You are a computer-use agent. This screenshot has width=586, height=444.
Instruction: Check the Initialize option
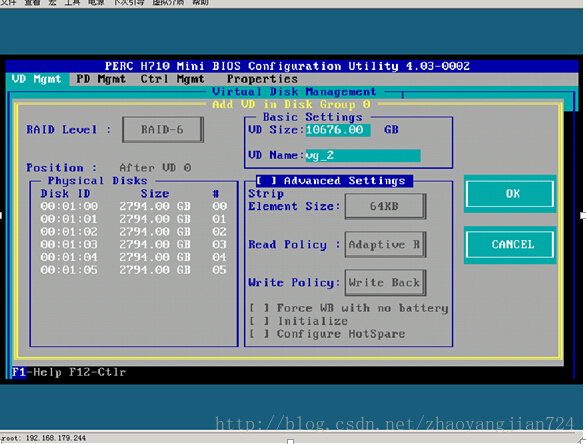click(259, 321)
